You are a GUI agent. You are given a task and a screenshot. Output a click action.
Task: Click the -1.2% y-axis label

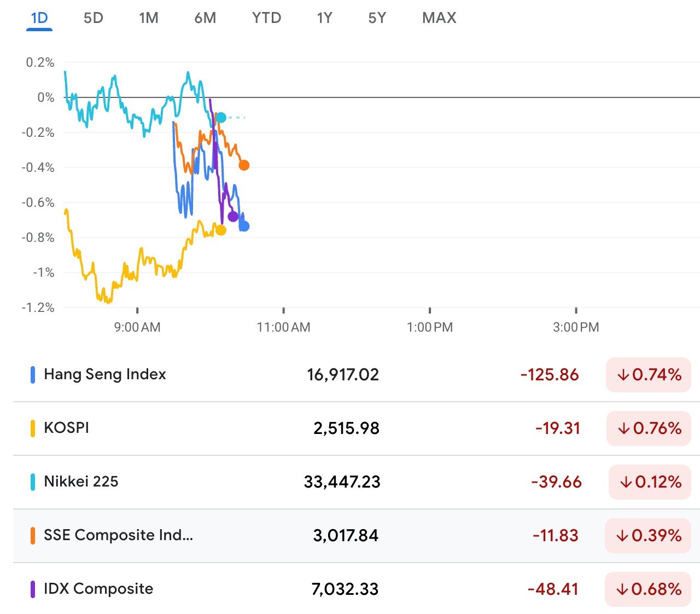tap(38, 308)
